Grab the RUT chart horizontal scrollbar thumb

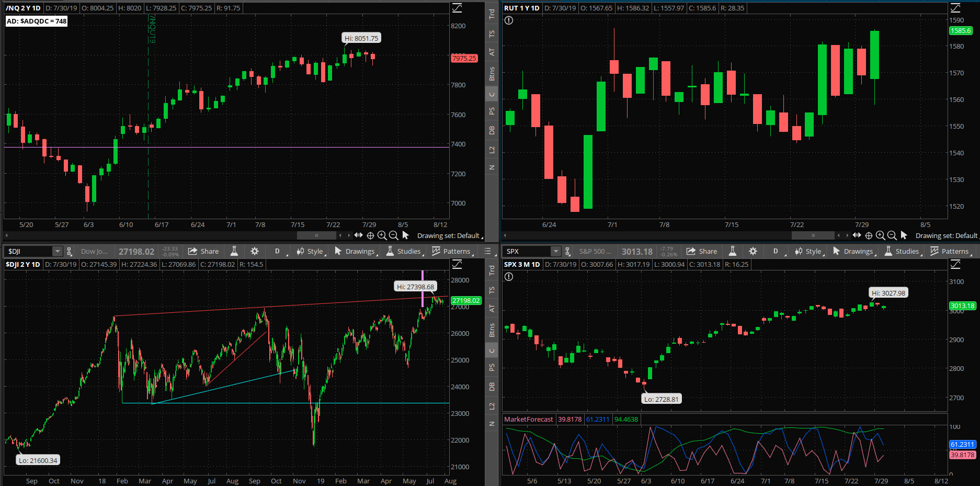coord(813,235)
